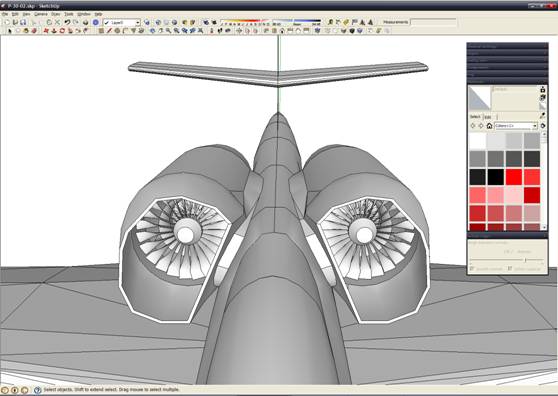Image resolution: width=558 pixels, height=396 pixels.
Task: Open the Colors collection dropdown
Action: tap(516, 126)
